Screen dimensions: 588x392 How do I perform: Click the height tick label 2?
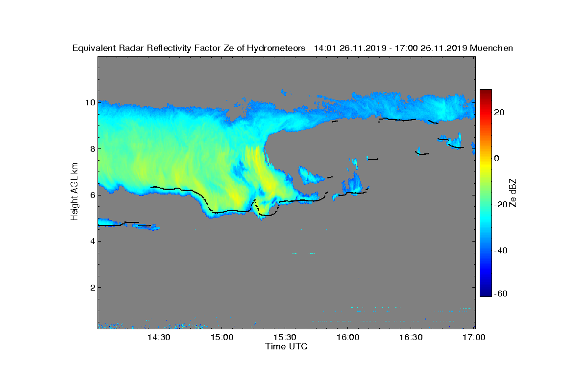[x=92, y=287]
